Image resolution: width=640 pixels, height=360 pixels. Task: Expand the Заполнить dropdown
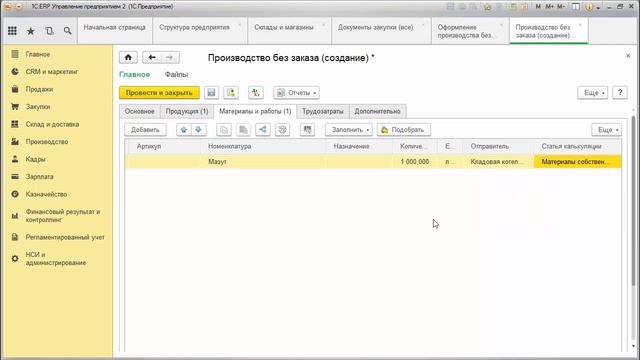[x=349, y=130]
